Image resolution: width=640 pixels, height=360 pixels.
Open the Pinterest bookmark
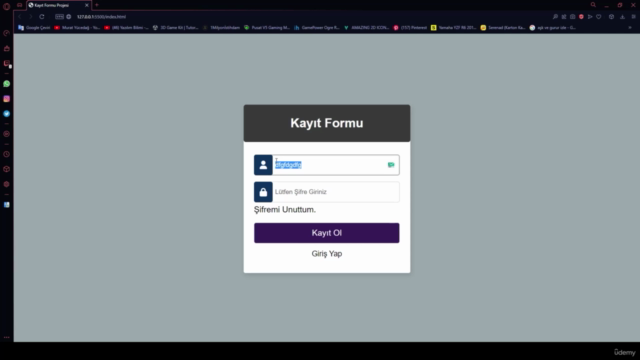410,28
